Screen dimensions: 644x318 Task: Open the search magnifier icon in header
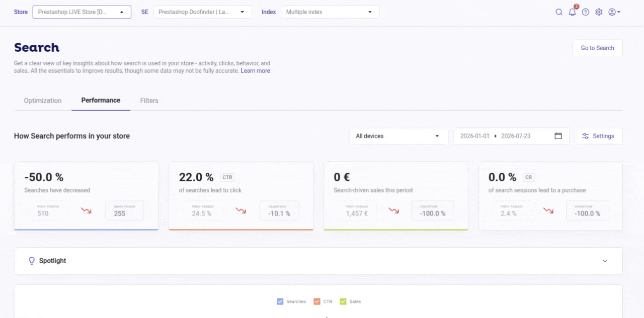pyautogui.click(x=559, y=12)
